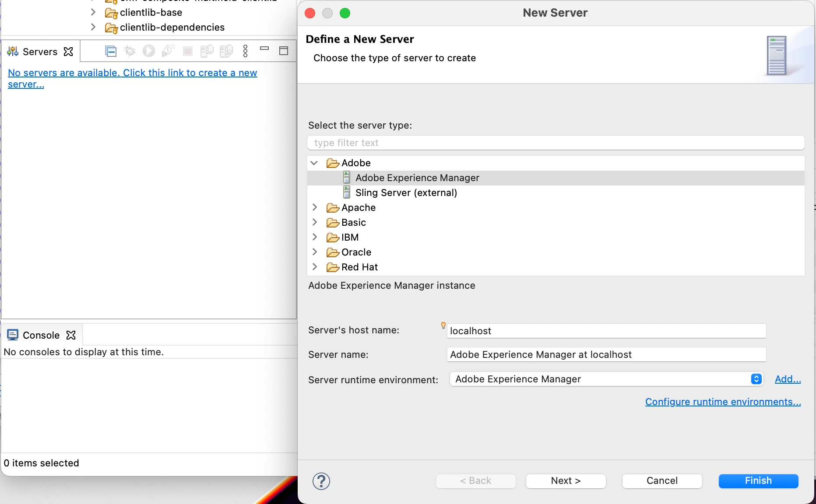This screenshot has height=504, width=816.
Task: Select the Basic category row
Action: click(556, 222)
